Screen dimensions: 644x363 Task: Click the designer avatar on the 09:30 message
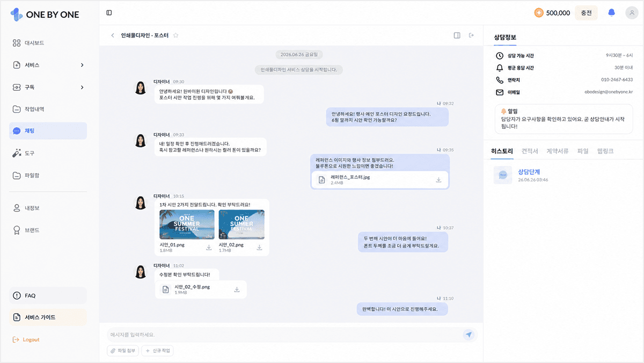141,88
